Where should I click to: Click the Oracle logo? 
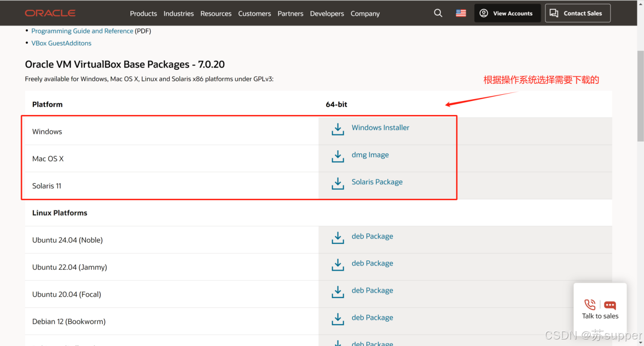coord(50,13)
